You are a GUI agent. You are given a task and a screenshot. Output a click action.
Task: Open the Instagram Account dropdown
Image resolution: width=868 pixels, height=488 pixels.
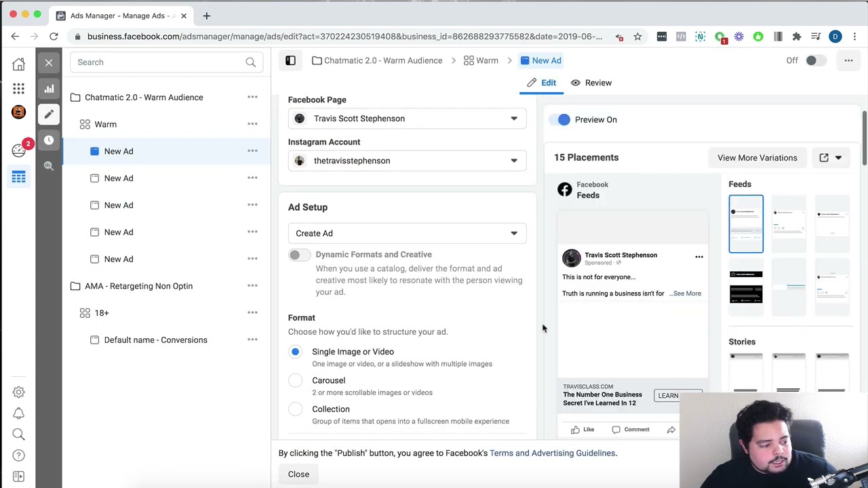click(407, 161)
